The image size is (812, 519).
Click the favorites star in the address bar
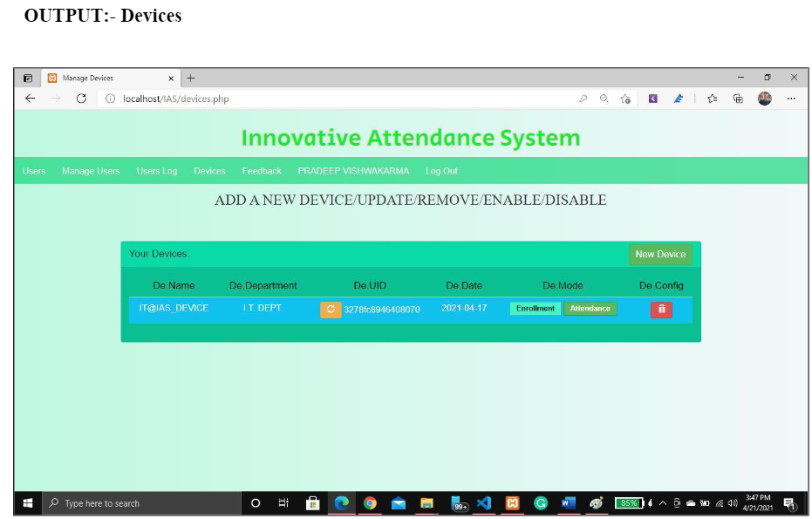(624, 99)
